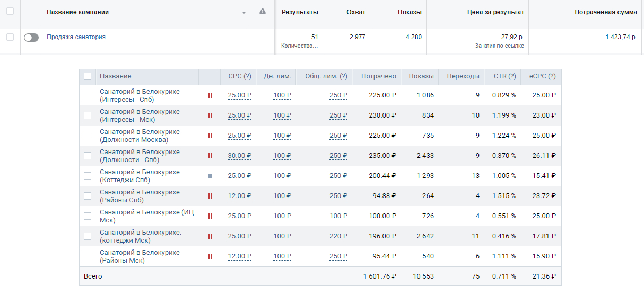Click the pause icon for Должности Москва ad
The height and width of the screenshot is (295, 644).
(210, 136)
